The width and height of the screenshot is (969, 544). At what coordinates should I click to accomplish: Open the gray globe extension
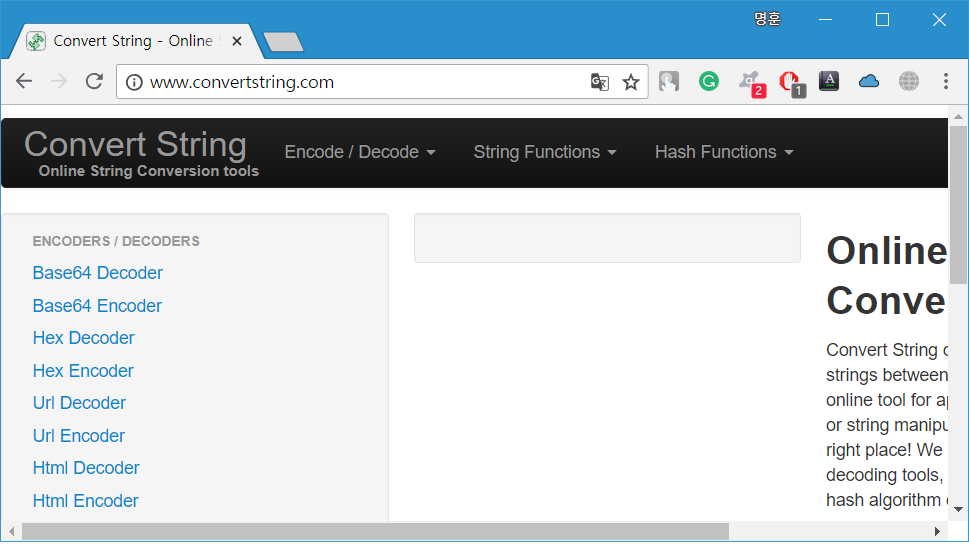(x=908, y=81)
